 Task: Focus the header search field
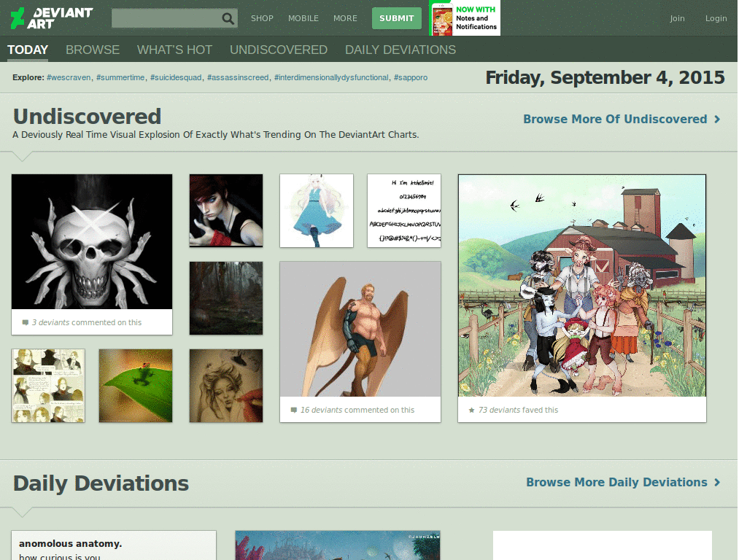point(166,18)
